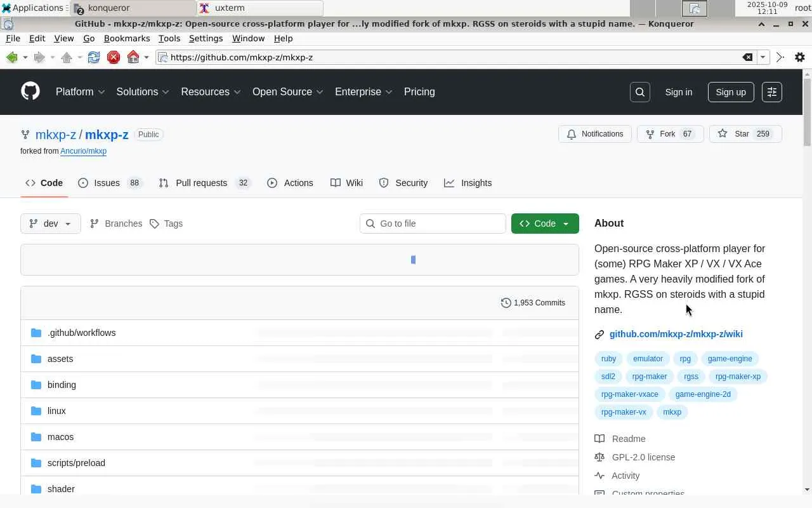Click the konqueror taskbar window button
The height and width of the screenshot is (508, 812).
click(134, 8)
